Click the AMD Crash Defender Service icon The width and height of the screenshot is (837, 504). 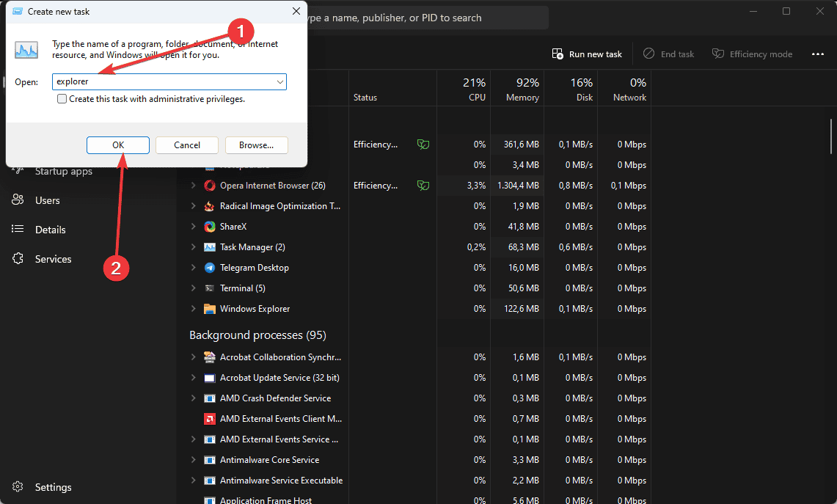pos(210,398)
